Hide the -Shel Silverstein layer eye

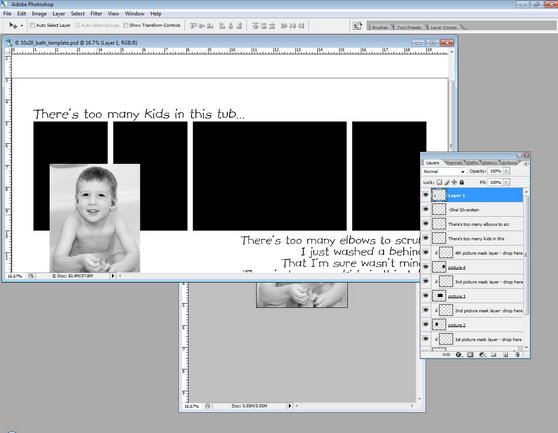426,209
